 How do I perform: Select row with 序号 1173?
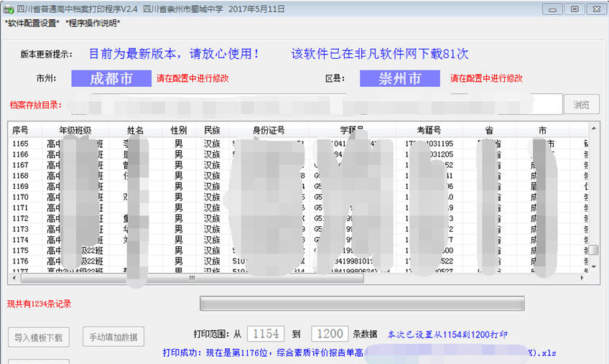(298, 229)
